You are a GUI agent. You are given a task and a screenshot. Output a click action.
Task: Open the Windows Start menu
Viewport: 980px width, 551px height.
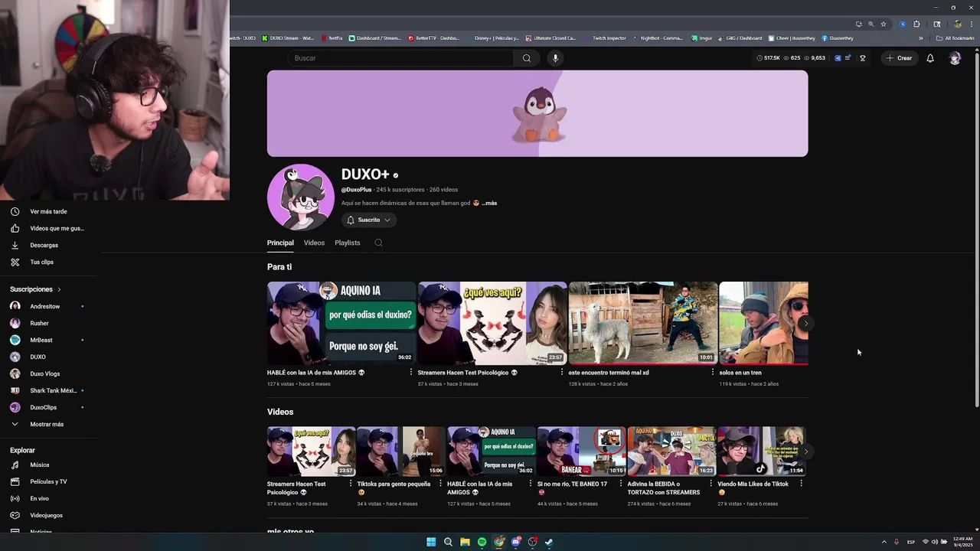(431, 542)
